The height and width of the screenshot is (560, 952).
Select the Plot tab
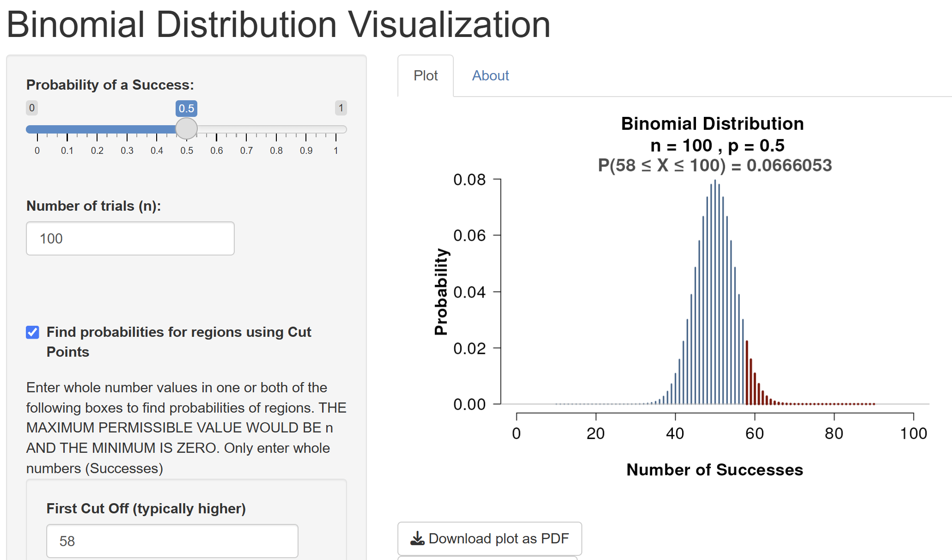426,76
